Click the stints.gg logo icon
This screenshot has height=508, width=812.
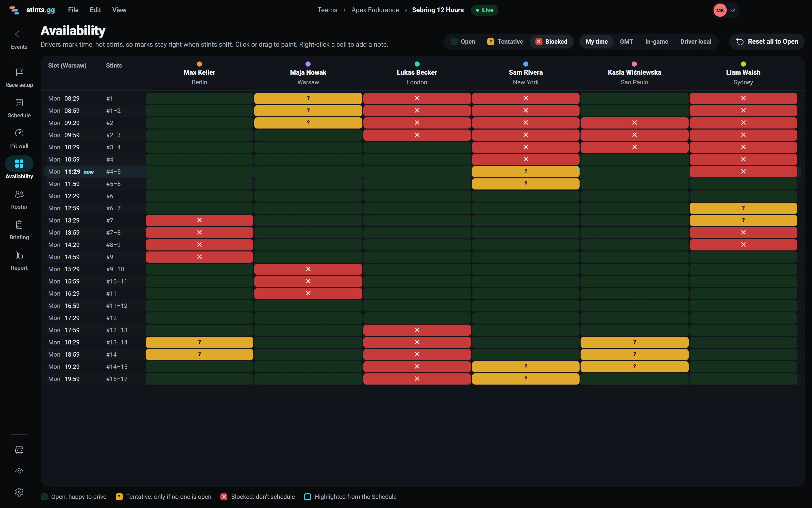tap(14, 10)
